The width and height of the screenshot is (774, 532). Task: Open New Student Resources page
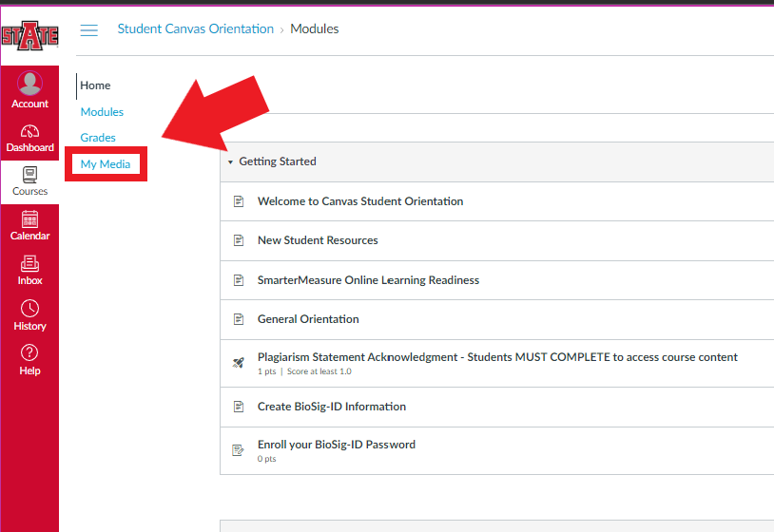[318, 240]
